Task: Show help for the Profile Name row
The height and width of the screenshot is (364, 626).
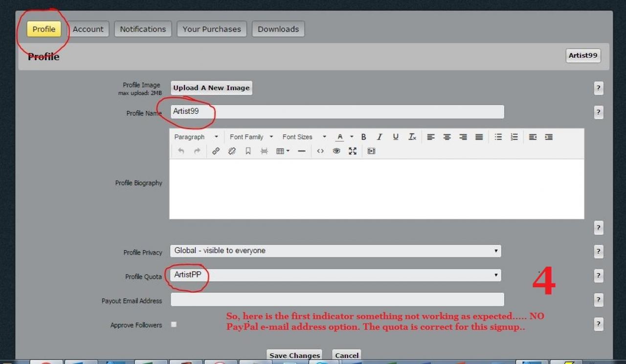Action: 598,112
